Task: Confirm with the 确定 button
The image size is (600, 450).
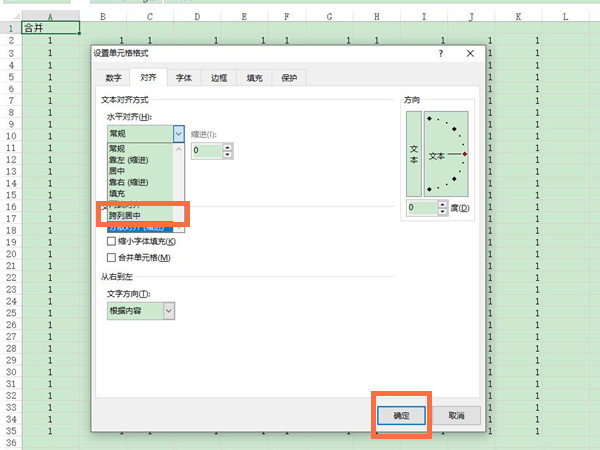Action: [x=401, y=416]
